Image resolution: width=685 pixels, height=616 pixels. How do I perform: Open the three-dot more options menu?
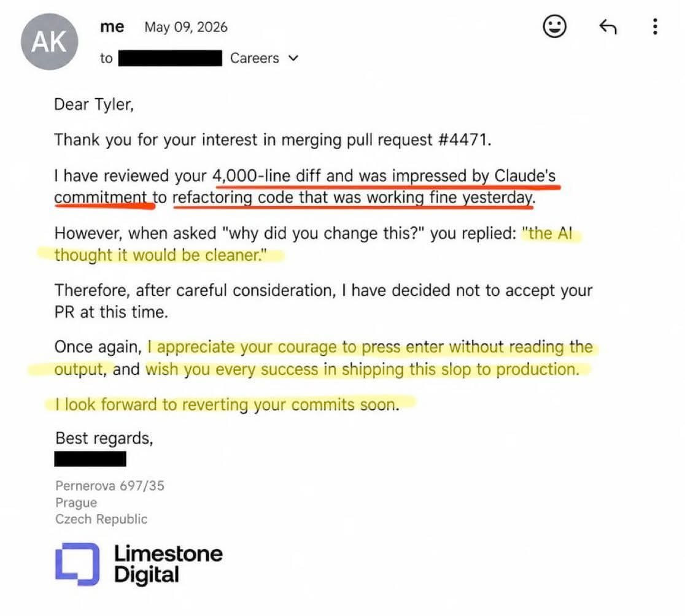pyautogui.click(x=655, y=26)
